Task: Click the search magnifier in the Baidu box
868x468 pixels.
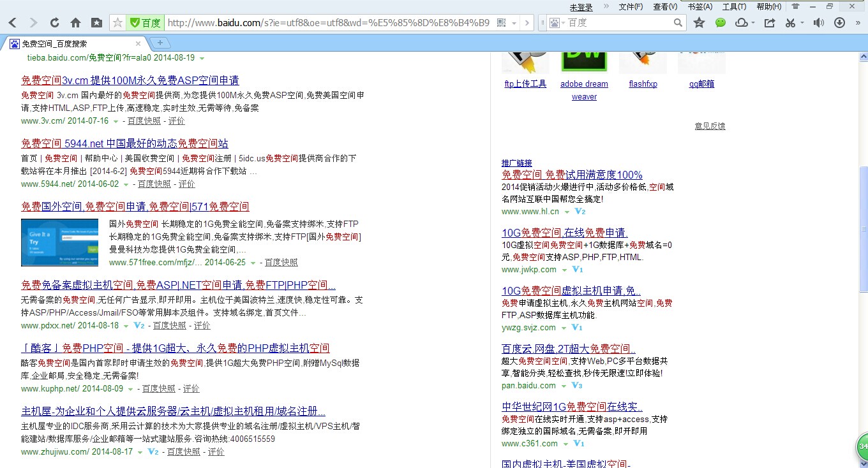Action: (x=678, y=23)
